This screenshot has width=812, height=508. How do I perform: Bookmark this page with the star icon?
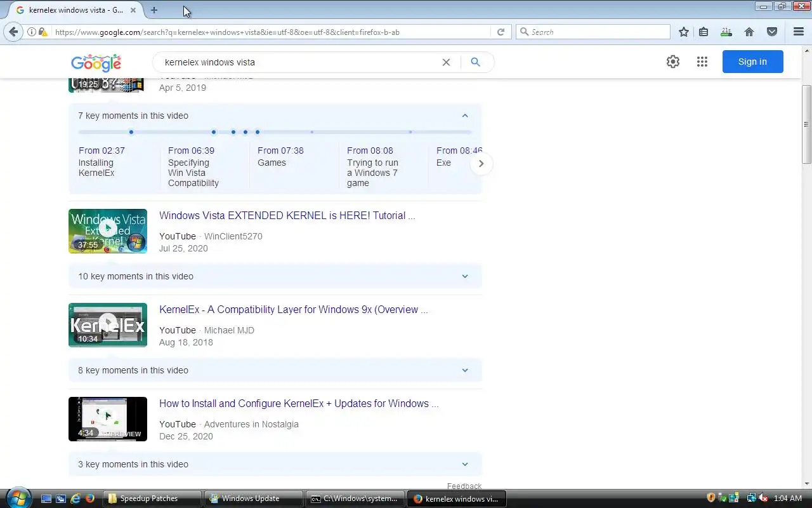(x=684, y=32)
